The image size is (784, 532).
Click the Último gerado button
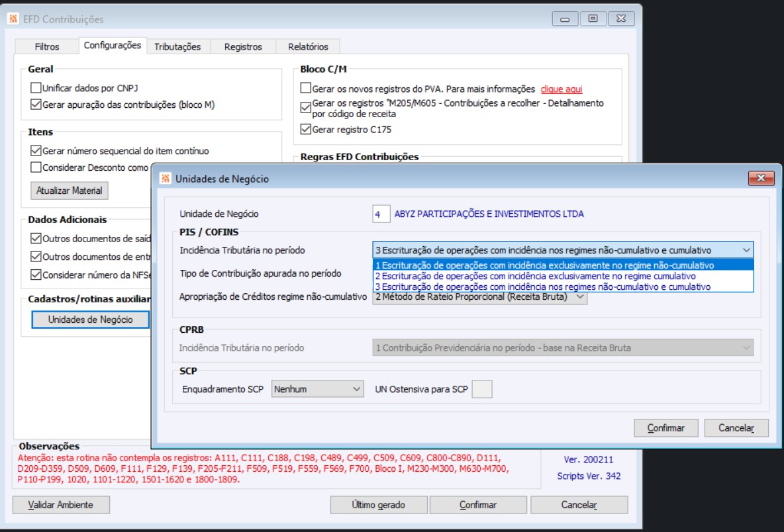coord(379,504)
